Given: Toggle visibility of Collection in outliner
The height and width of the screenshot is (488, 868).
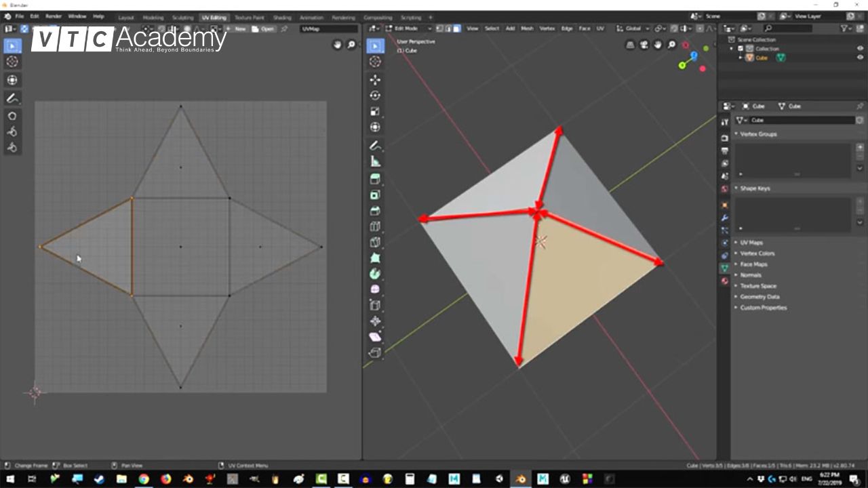Looking at the screenshot, I should click(860, 49).
